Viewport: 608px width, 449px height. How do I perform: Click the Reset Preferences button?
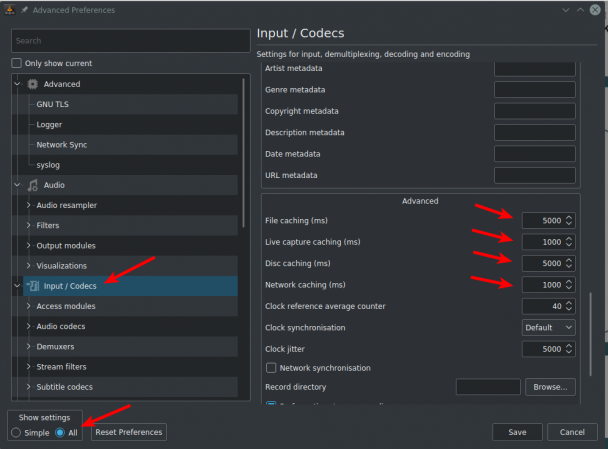point(129,432)
